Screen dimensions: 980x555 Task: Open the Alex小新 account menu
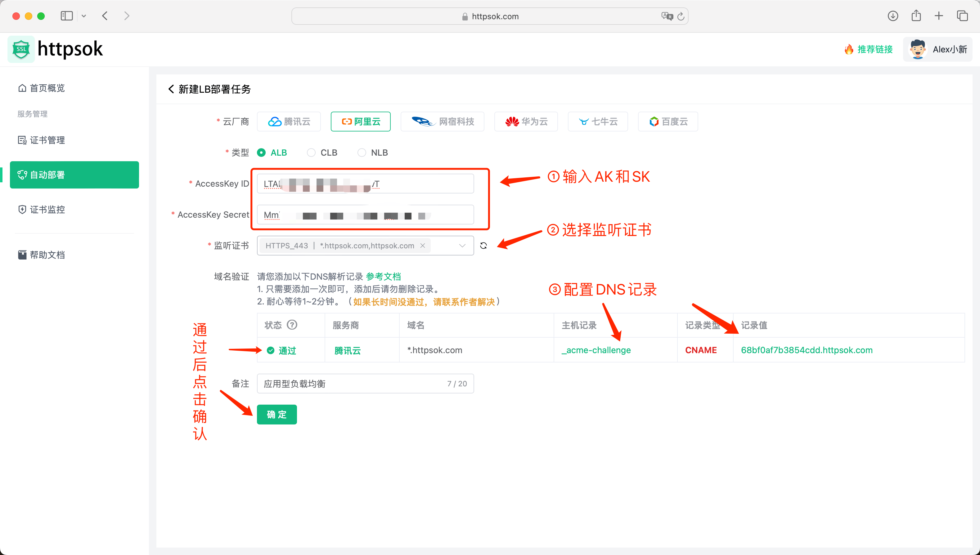pos(937,49)
